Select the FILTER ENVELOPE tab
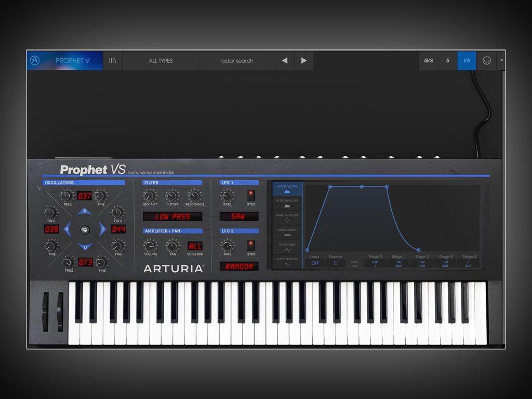This screenshot has width=532, height=399. click(287, 204)
